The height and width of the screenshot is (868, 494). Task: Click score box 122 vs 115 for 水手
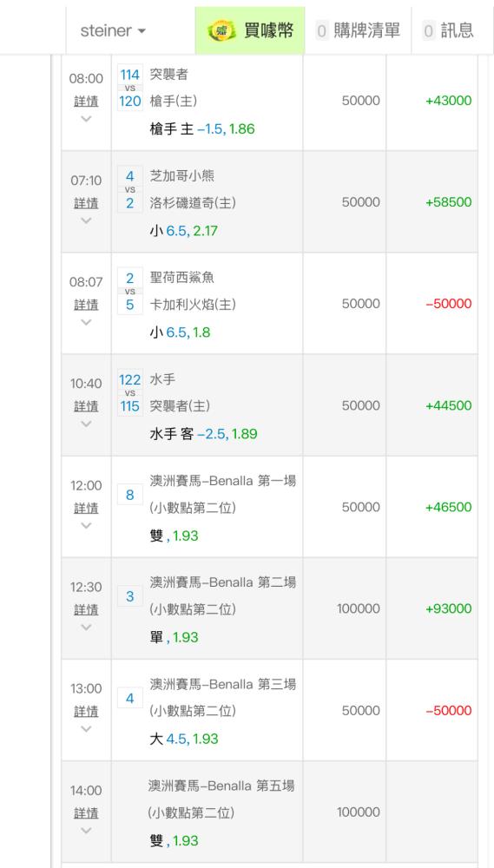coord(130,392)
